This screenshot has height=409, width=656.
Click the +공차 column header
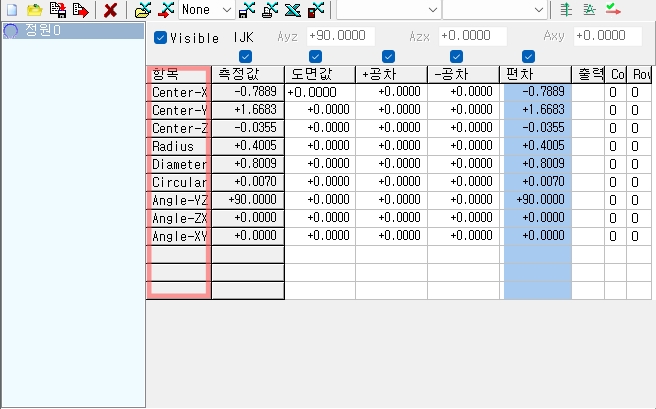[392, 74]
